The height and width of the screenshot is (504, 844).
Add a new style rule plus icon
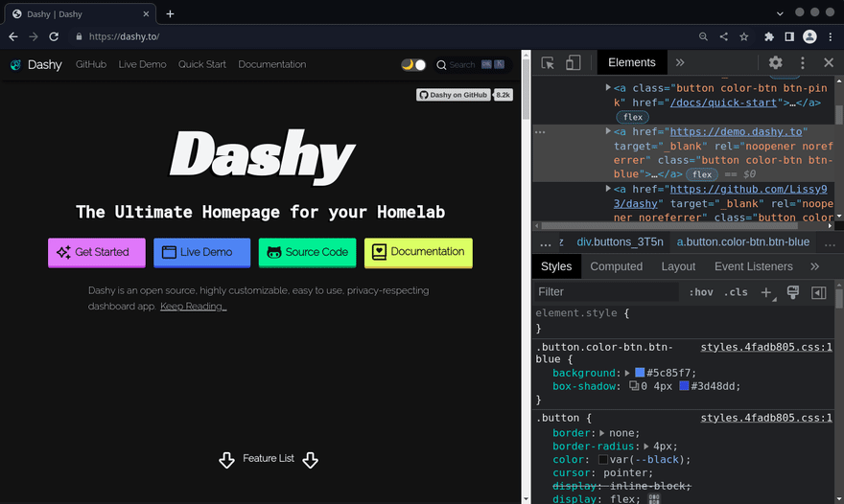click(766, 292)
